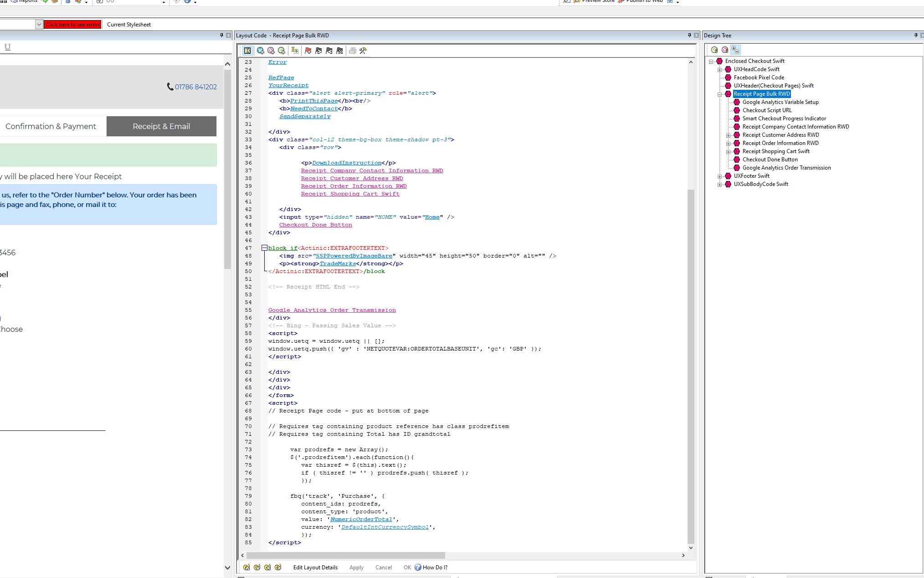Expand Receipt Shopping Cart Swift node
Viewport: 924px width, 578px height.
coord(728,152)
